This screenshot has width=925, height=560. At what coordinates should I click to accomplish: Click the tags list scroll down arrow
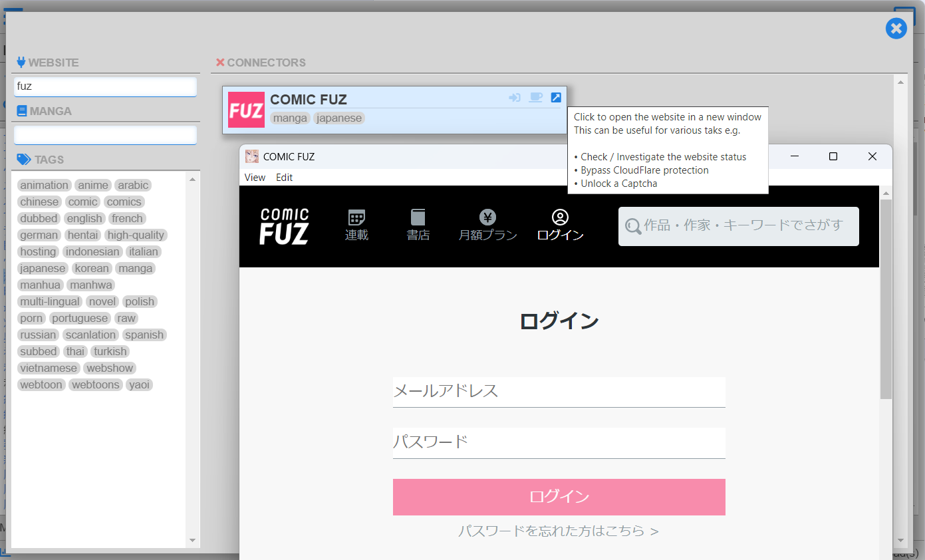193,540
